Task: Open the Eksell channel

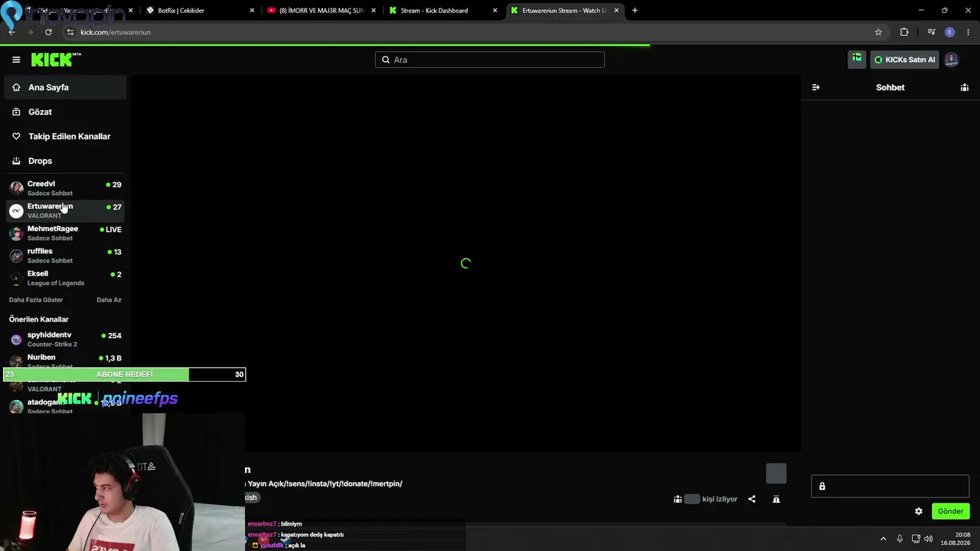Action: click(x=65, y=278)
